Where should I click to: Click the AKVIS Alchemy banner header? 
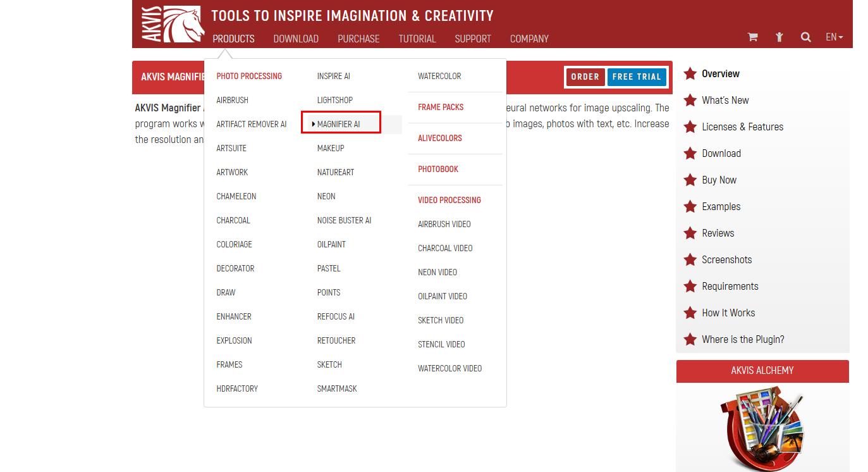click(762, 371)
